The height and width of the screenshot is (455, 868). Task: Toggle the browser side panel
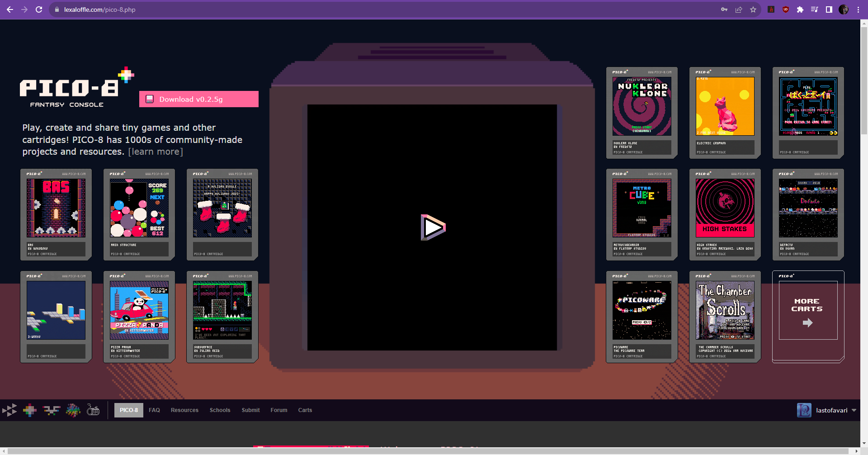pyautogui.click(x=829, y=9)
